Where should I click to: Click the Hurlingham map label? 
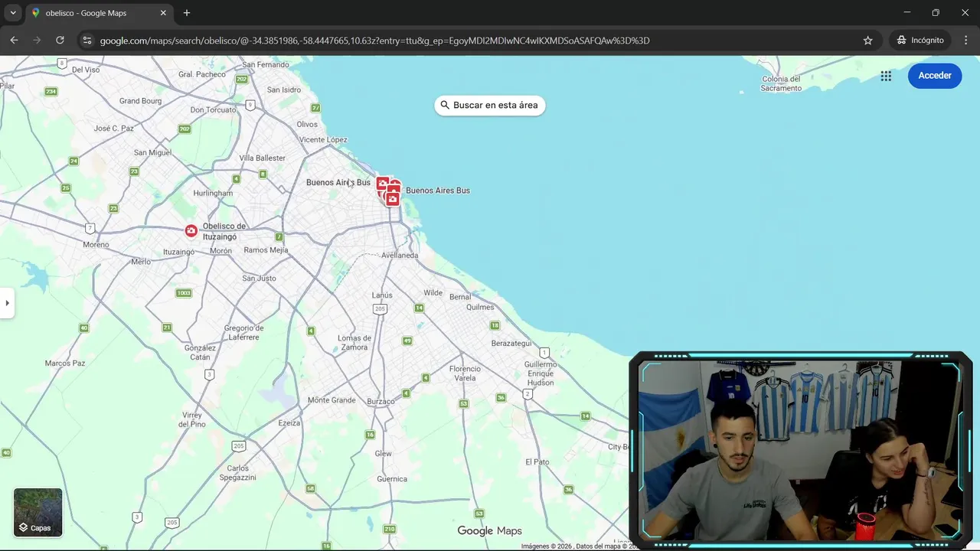pyautogui.click(x=213, y=193)
